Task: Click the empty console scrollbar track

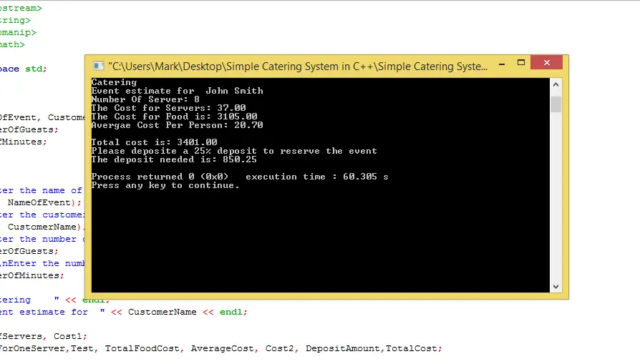Action: (556, 200)
